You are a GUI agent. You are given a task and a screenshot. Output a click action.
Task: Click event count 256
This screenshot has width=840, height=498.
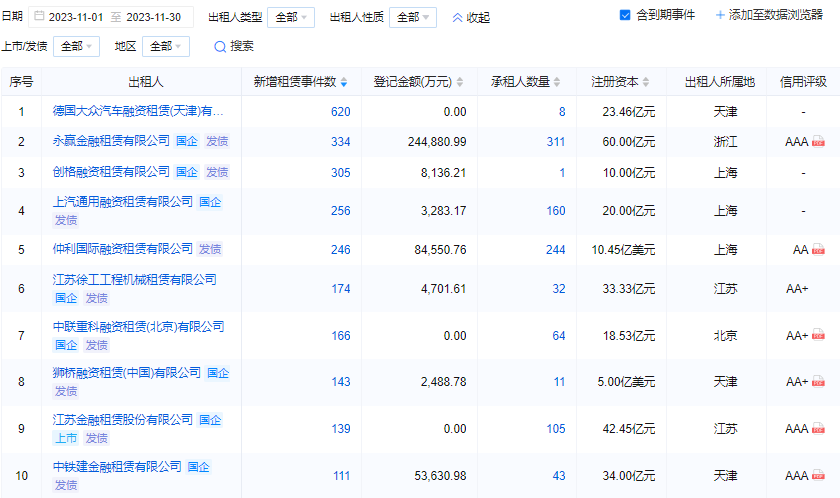(x=341, y=211)
